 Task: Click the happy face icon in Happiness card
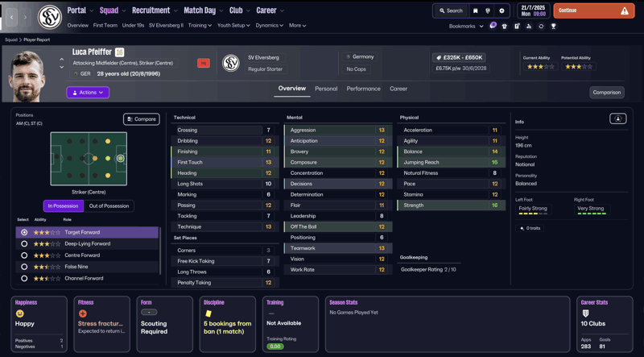pyautogui.click(x=19, y=313)
